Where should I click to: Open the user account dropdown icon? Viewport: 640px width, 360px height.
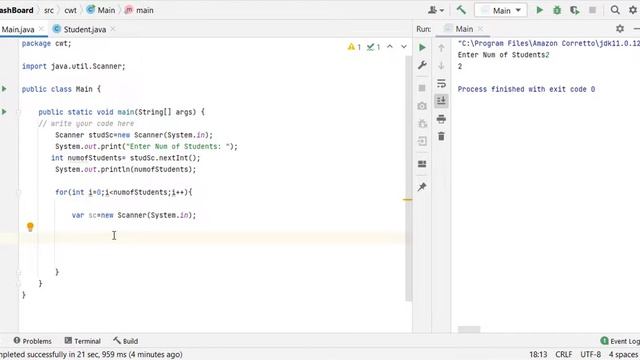point(436,10)
